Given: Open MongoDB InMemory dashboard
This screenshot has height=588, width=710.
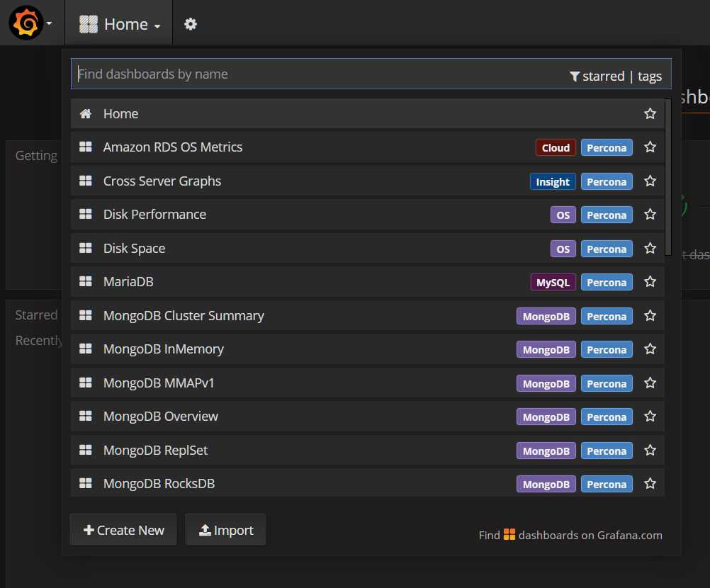Looking at the screenshot, I should pos(368,349).
